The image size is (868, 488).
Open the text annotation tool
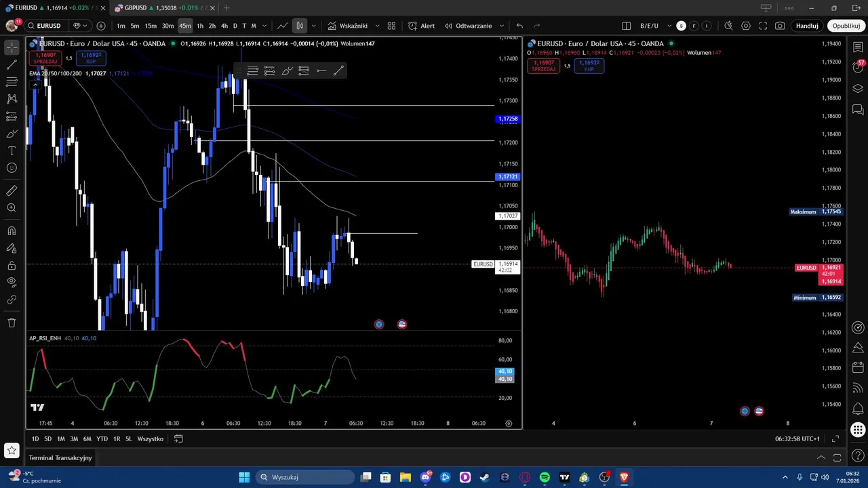[12, 150]
